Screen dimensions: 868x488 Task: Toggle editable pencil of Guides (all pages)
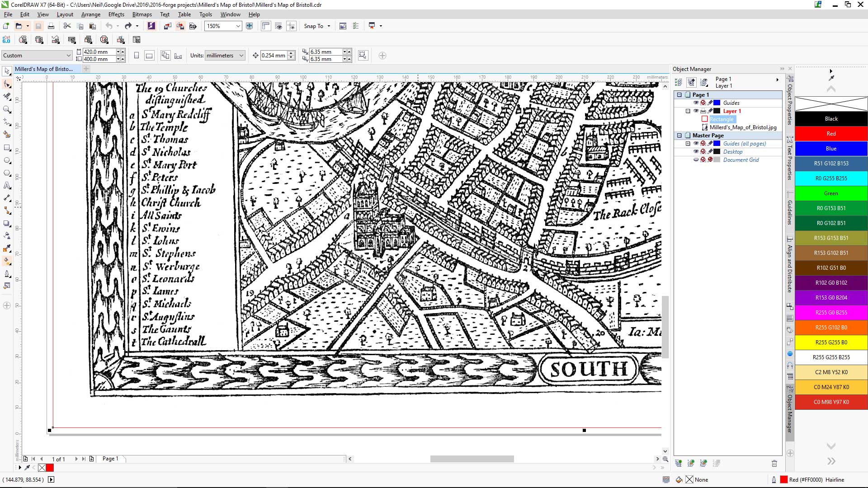(710, 144)
